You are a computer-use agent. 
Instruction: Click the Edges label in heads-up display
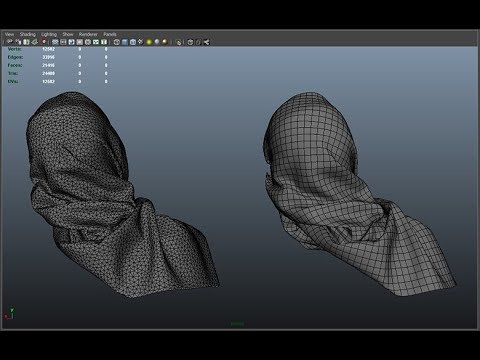pos(15,57)
